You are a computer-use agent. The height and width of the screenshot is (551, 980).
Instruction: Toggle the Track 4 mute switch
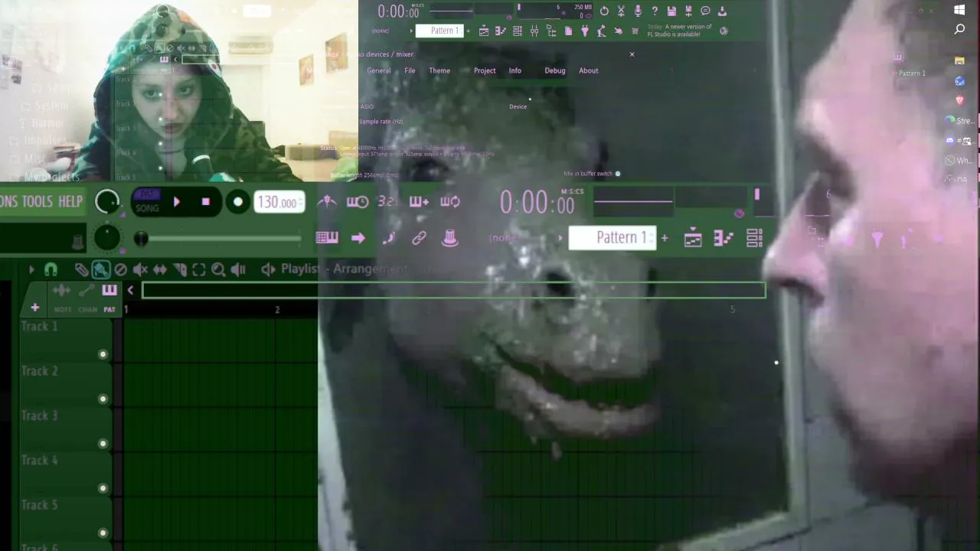(x=103, y=488)
